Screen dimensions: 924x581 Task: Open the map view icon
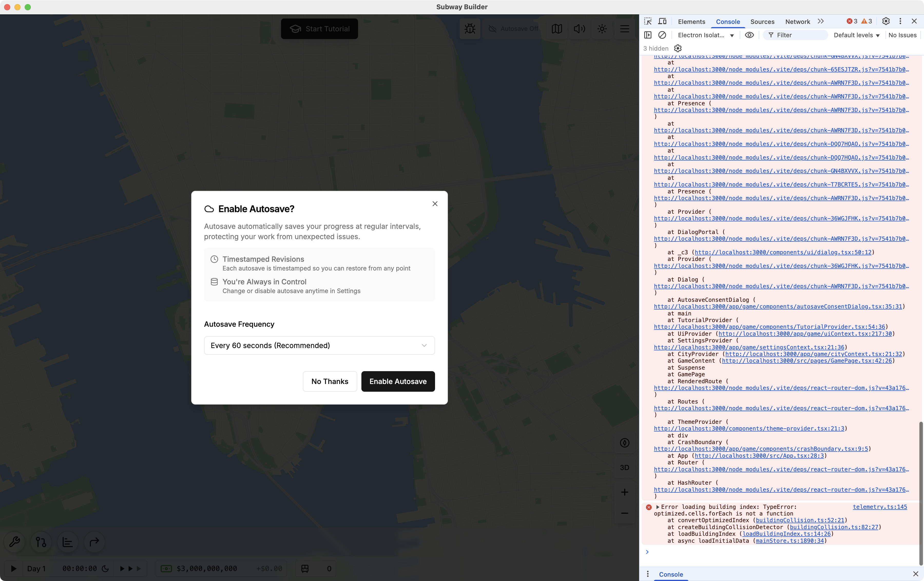(557, 29)
